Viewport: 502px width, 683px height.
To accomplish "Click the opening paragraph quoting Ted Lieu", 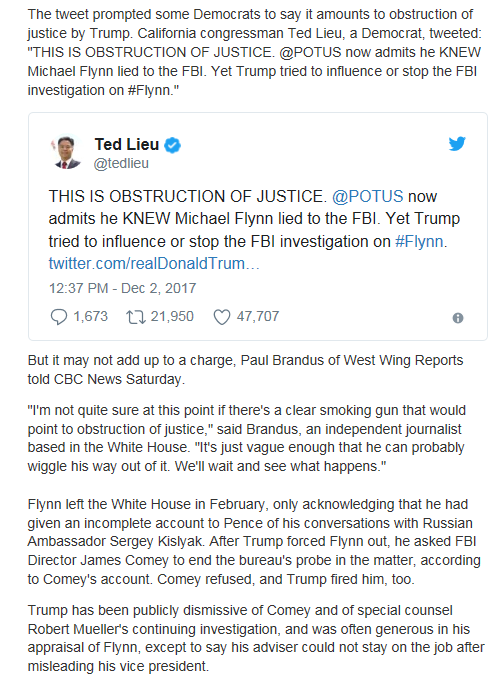I will [x=254, y=52].
